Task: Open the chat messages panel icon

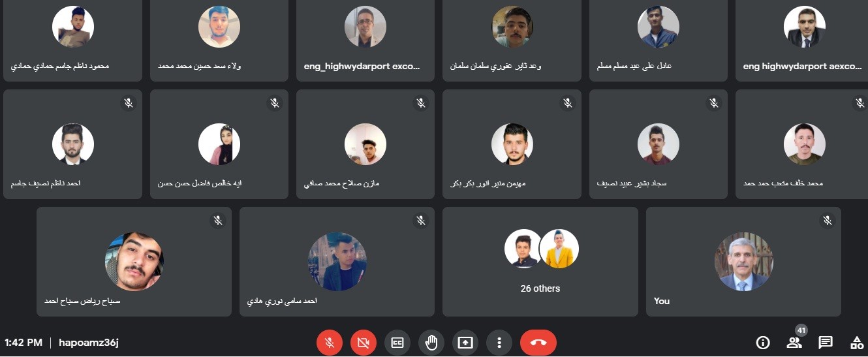Action: (826, 342)
